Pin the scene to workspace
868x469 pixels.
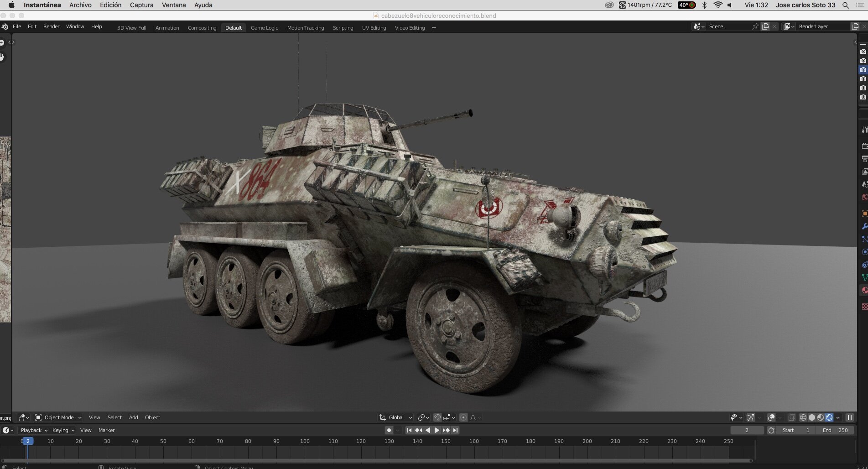pyautogui.click(x=755, y=26)
